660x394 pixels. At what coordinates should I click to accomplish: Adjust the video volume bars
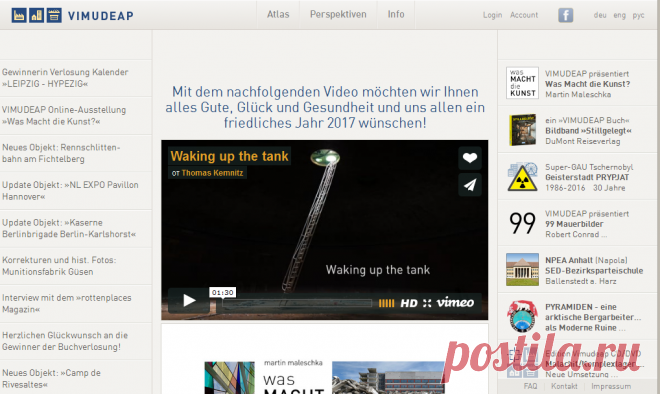(386, 303)
